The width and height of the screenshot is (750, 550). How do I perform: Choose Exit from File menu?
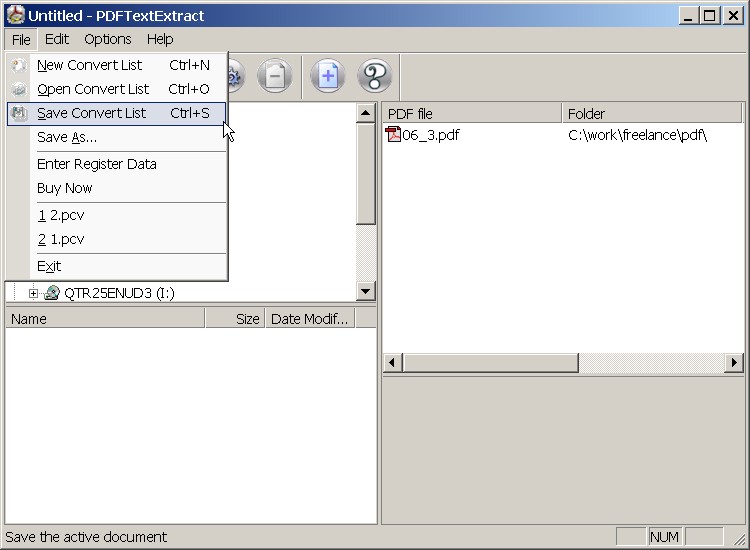tap(116, 266)
